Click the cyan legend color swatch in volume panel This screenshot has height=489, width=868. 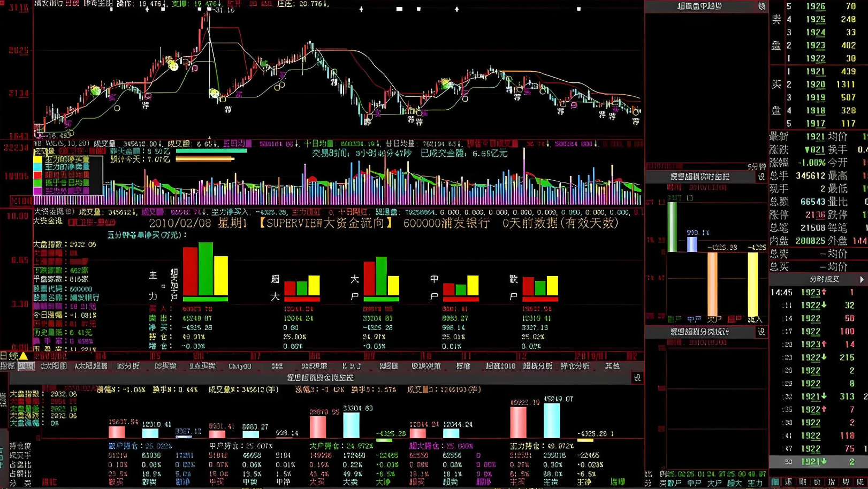38,167
